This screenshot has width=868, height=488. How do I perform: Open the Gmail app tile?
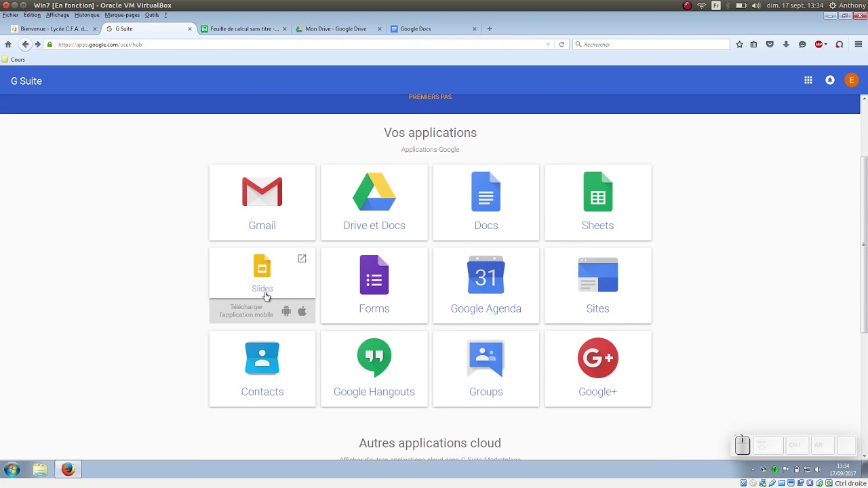coord(262,202)
